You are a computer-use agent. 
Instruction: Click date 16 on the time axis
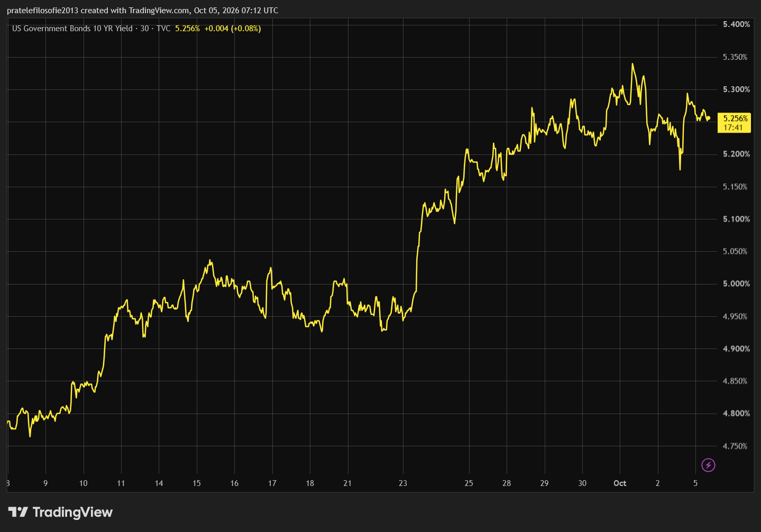[234, 483]
